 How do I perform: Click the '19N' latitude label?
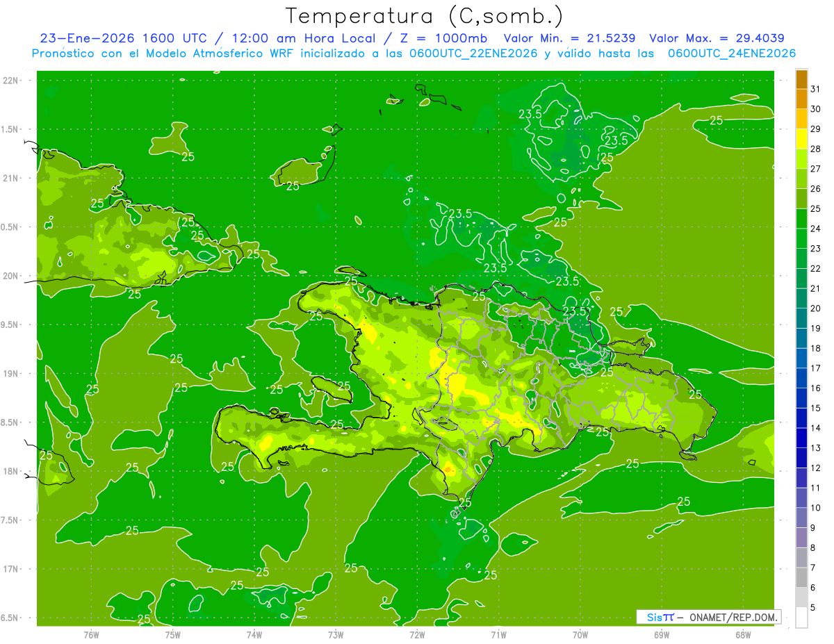(10, 374)
